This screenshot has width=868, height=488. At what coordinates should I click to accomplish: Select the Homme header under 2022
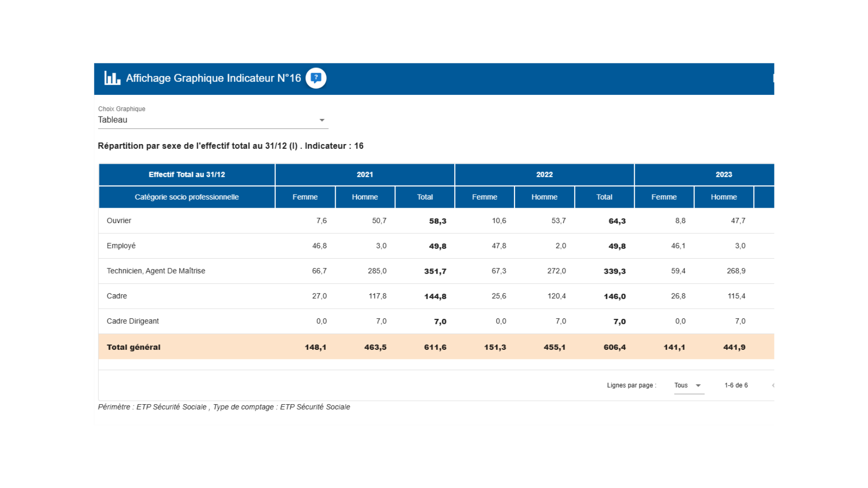(544, 197)
